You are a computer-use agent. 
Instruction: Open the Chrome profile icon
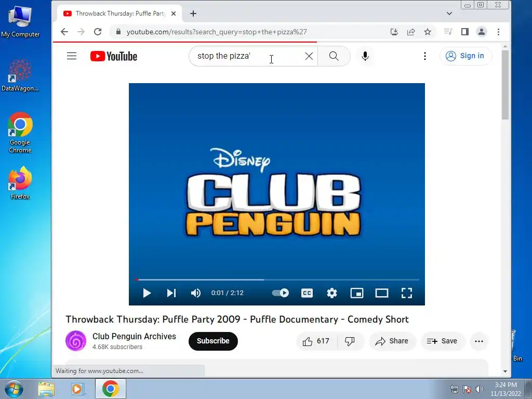point(482,32)
